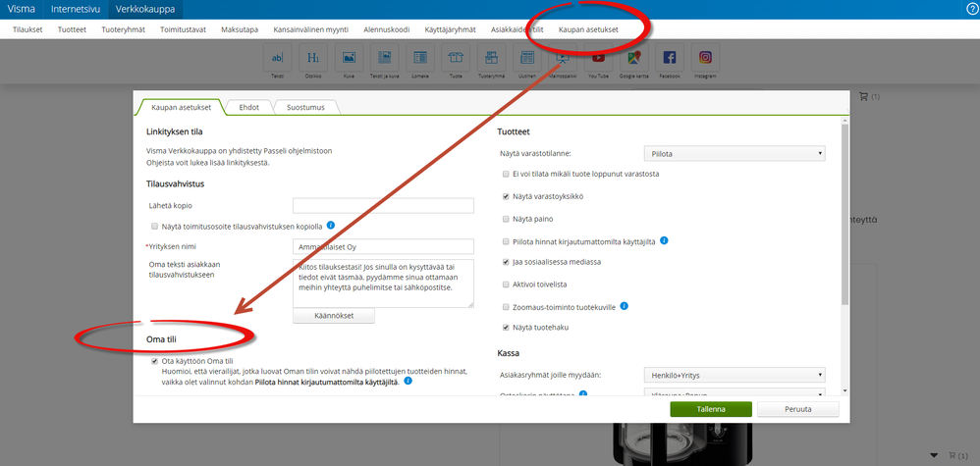Open Maksutapa menu item
The height and width of the screenshot is (466, 980).
click(x=240, y=29)
